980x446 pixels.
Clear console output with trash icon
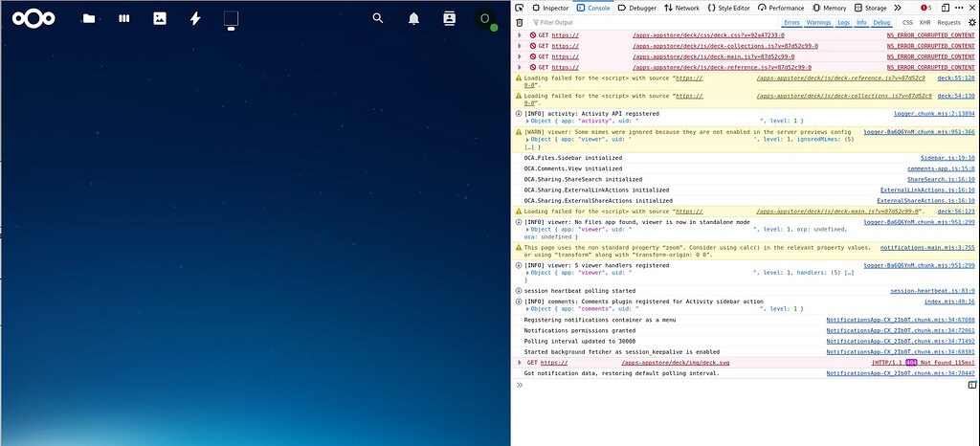[x=520, y=22]
